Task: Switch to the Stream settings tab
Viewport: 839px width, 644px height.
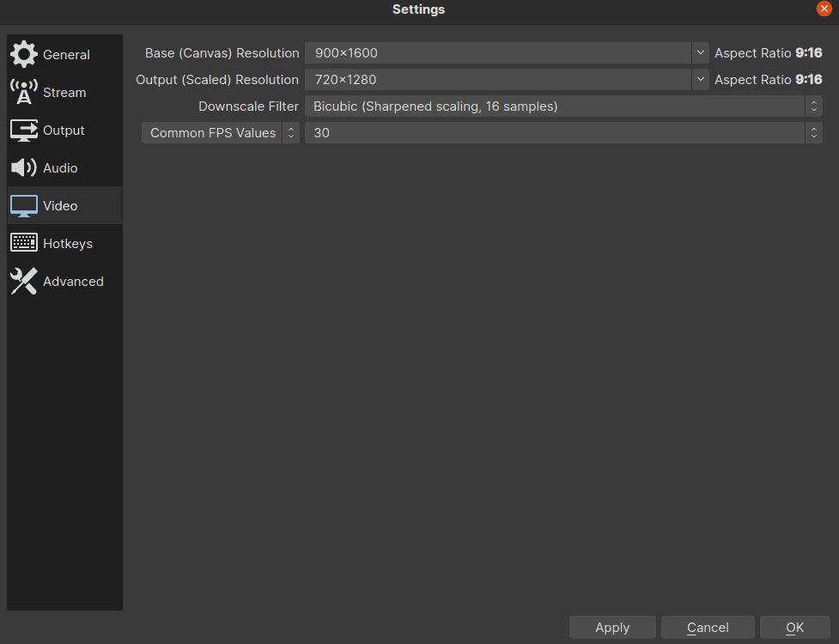Action: [64, 93]
